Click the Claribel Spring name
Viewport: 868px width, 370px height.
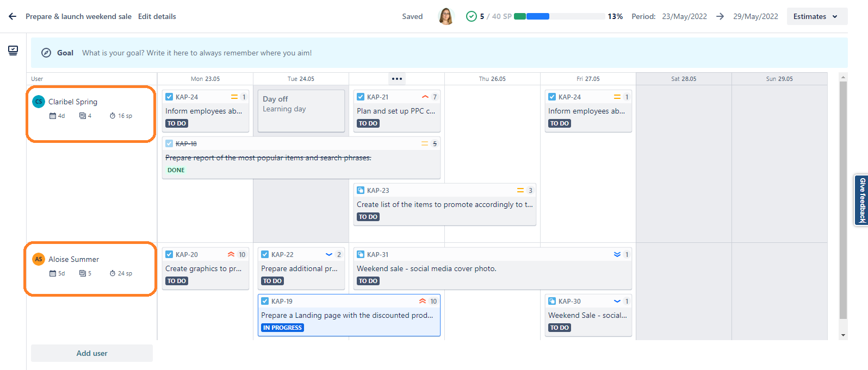coord(73,102)
